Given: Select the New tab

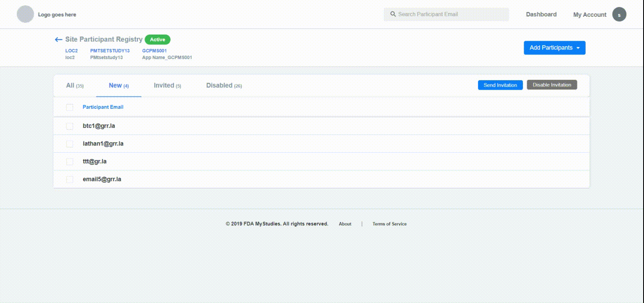Looking at the screenshot, I should pyautogui.click(x=118, y=85).
